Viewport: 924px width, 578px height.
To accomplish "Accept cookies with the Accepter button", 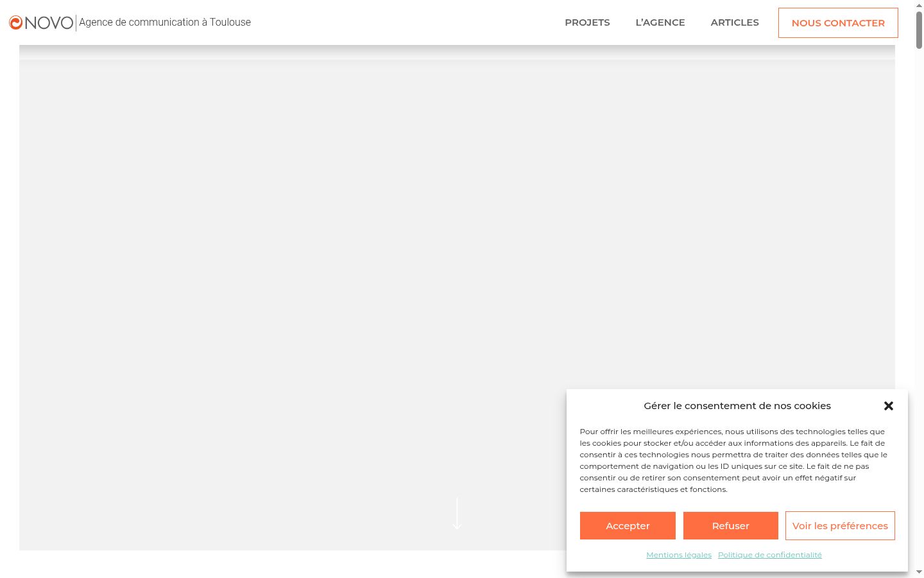I will [x=628, y=525].
